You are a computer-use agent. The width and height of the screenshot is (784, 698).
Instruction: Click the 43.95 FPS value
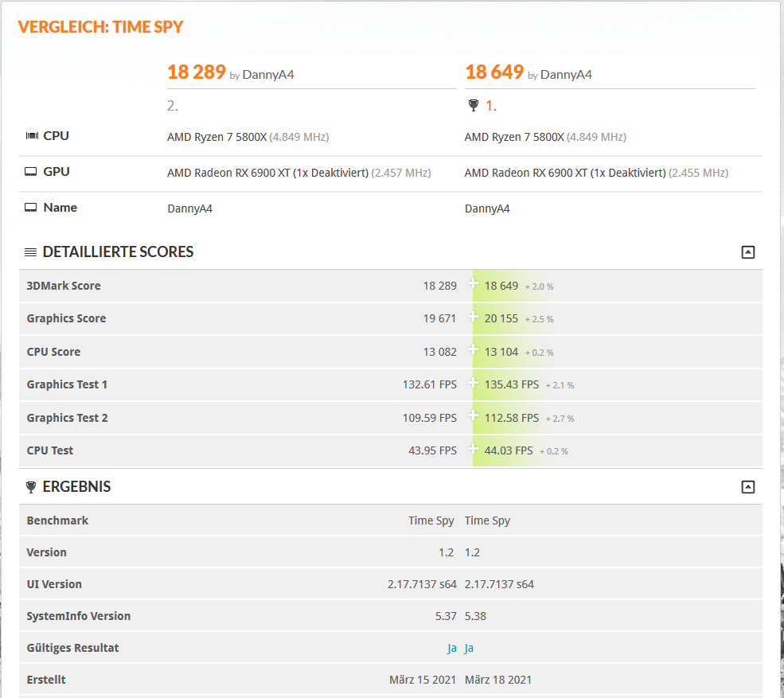pos(432,450)
